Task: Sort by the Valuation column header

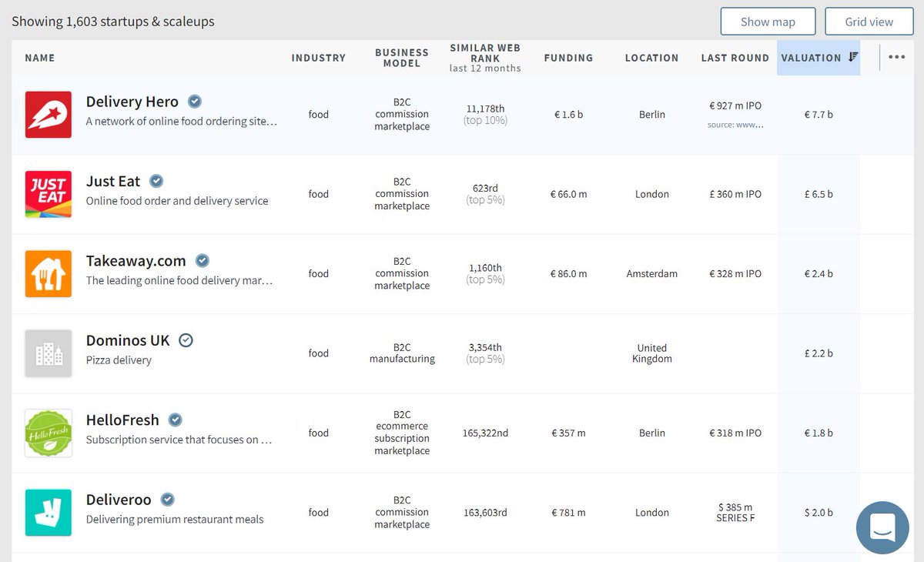Action: [x=811, y=58]
